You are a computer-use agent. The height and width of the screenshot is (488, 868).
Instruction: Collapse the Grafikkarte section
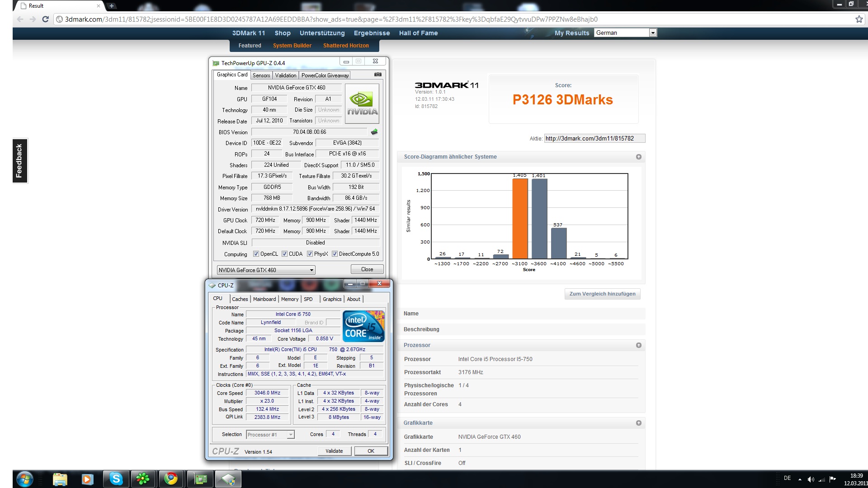click(638, 423)
